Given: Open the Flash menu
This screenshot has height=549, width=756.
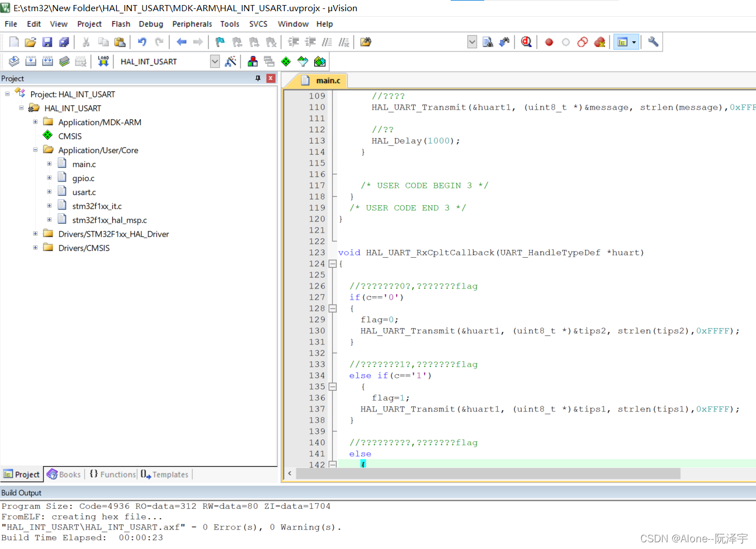Looking at the screenshot, I should 121,24.
